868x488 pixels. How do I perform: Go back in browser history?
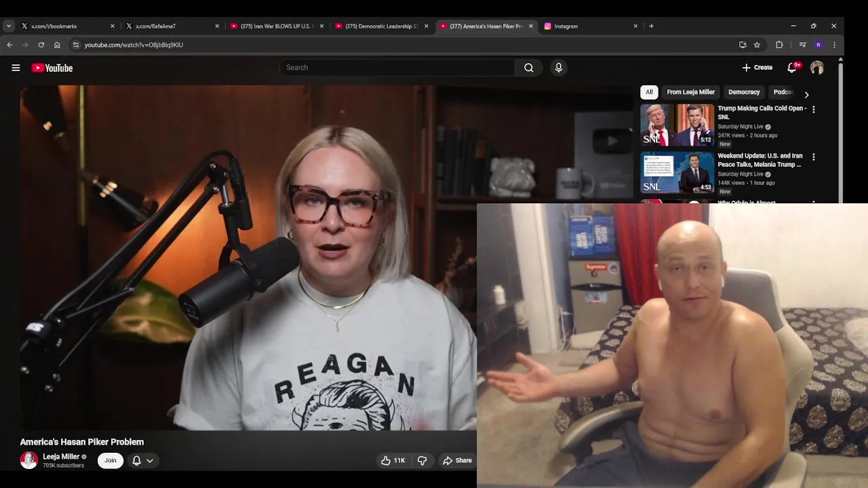[9, 45]
